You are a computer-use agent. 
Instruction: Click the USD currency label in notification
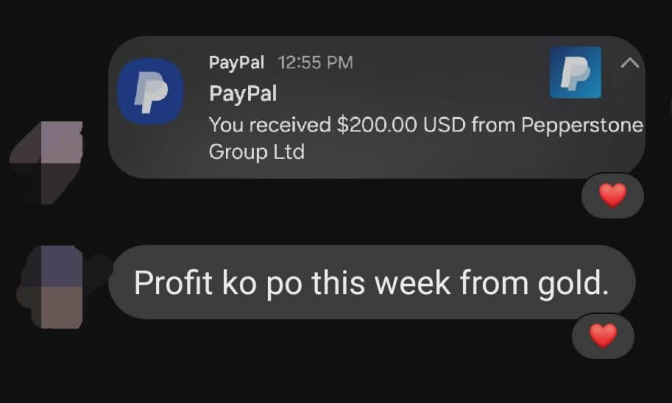point(444,125)
